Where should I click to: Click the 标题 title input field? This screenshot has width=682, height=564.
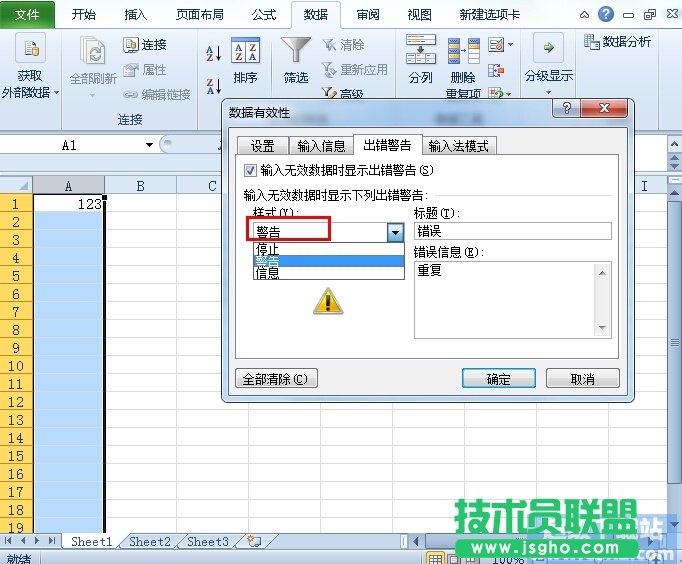pyautogui.click(x=511, y=231)
